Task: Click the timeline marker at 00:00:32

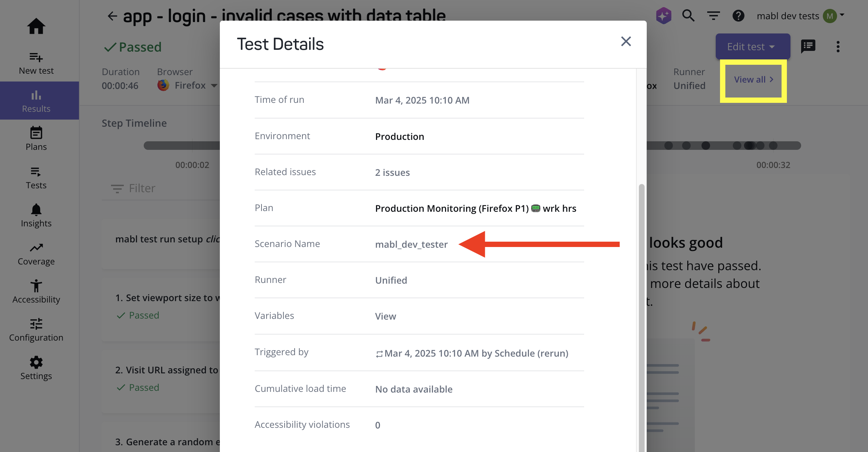Action: point(773,146)
